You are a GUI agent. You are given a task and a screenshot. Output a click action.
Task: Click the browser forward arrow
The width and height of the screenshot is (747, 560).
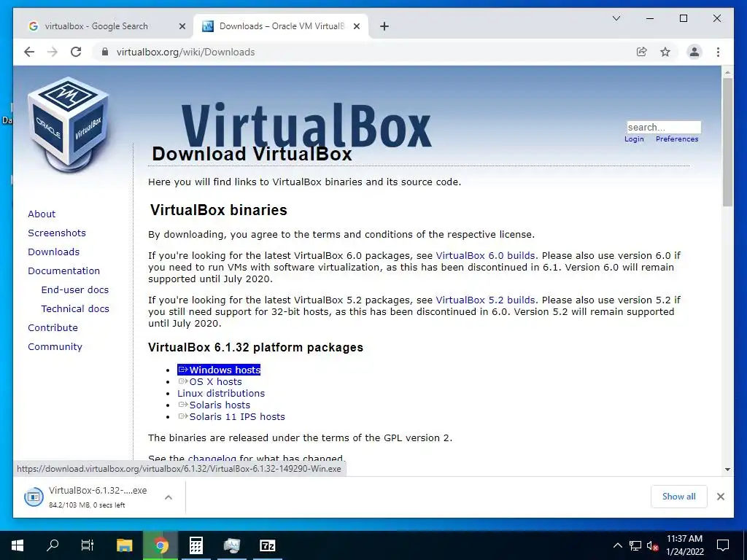point(53,52)
